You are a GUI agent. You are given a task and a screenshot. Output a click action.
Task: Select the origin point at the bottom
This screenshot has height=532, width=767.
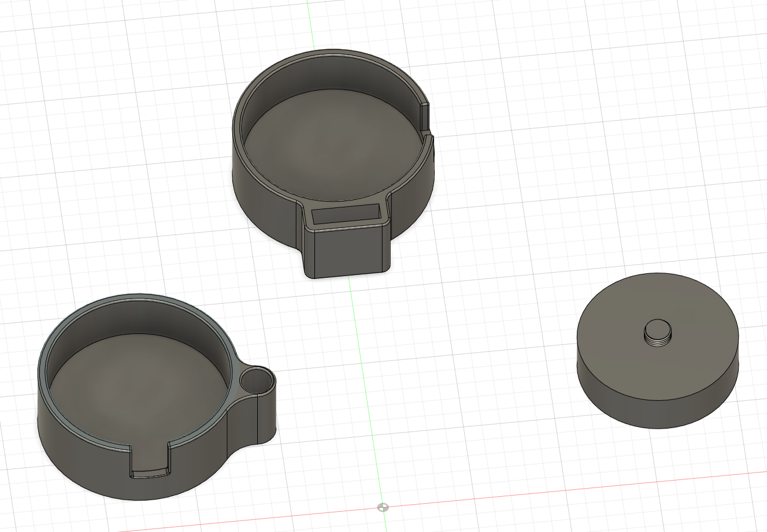tap(383, 508)
